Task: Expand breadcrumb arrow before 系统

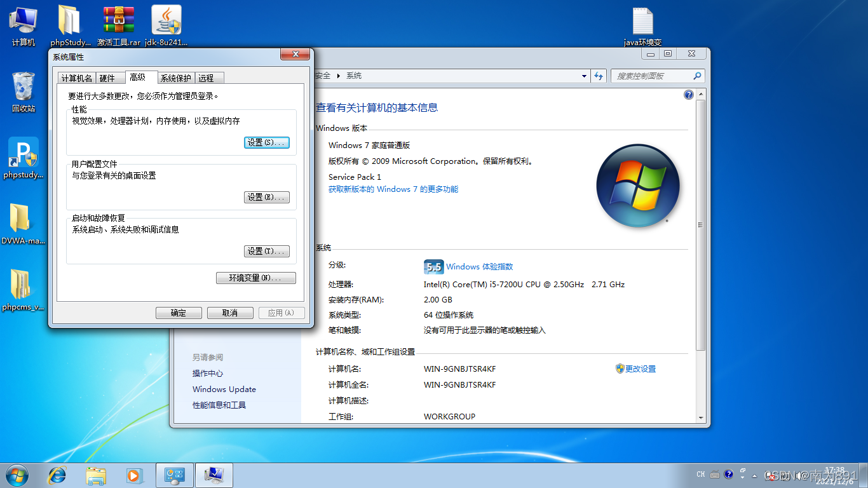Action: 339,76
